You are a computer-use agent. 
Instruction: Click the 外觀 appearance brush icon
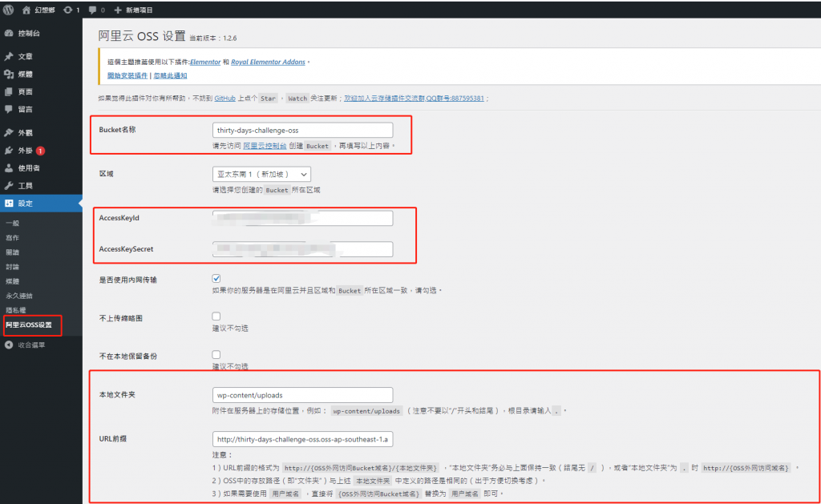[x=9, y=132]
